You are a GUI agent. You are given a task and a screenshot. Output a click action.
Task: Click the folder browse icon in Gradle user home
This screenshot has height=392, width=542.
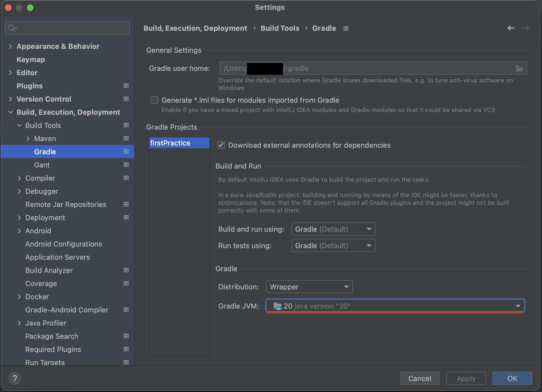coord(519,68)
